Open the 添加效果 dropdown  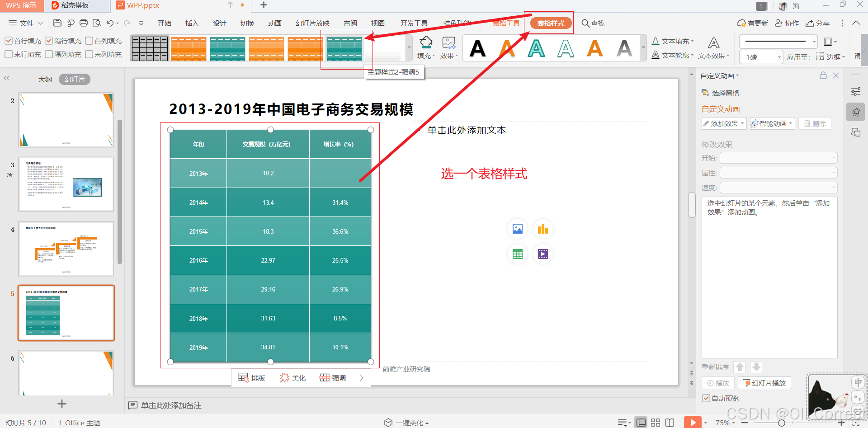pyautogui.click(x=724, y=123)
